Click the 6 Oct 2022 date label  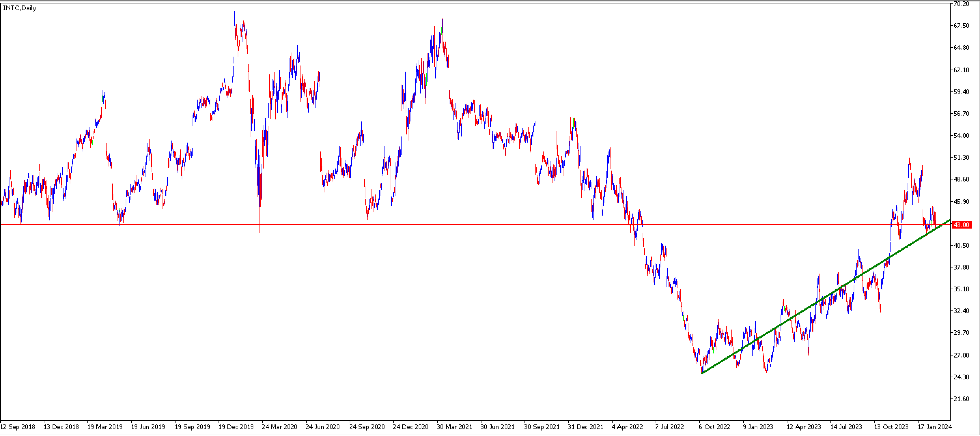click(x=714, y=427)
